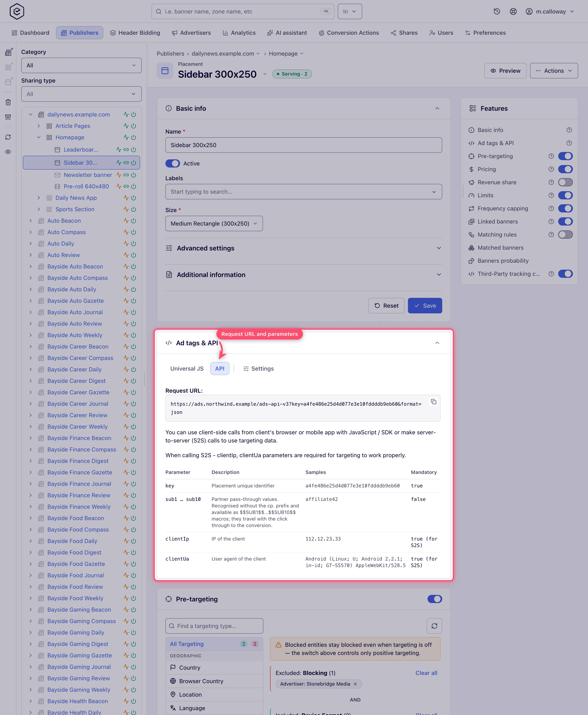Expand Advanced settings section
The width and height of the screenshot is (588, 715).
tap(303, 248)
